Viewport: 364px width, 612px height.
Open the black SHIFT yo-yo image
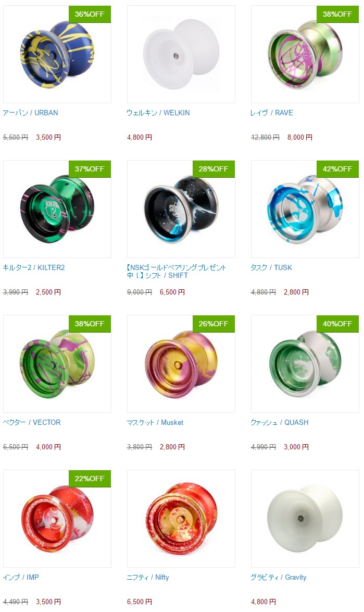pos(181,209)
